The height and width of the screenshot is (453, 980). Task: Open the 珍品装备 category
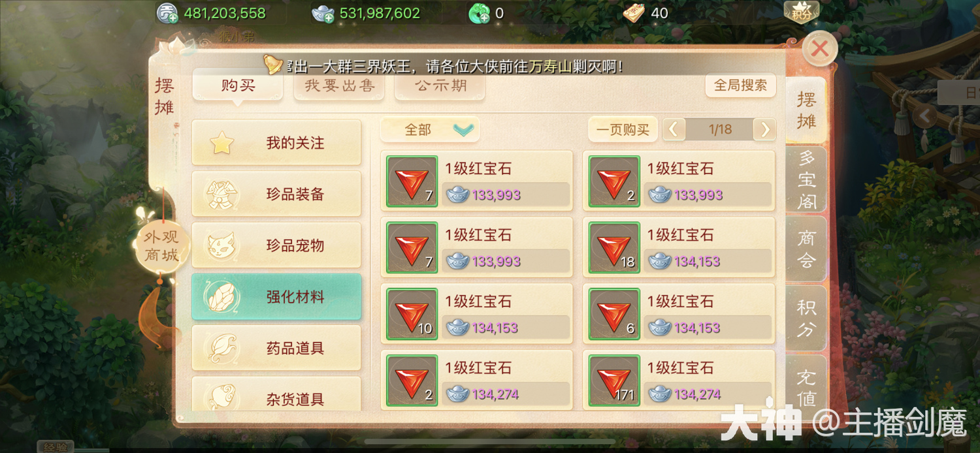pyautogui.click(x=276, y=194)
